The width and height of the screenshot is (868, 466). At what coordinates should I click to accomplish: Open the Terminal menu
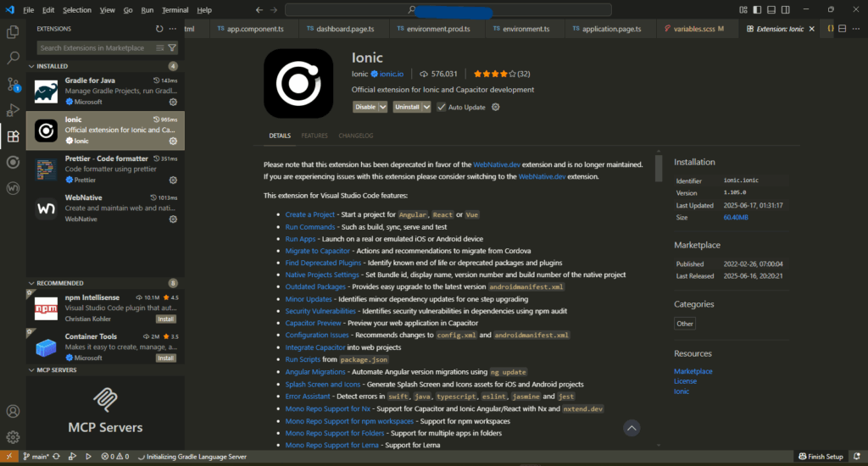coord(175,10)
